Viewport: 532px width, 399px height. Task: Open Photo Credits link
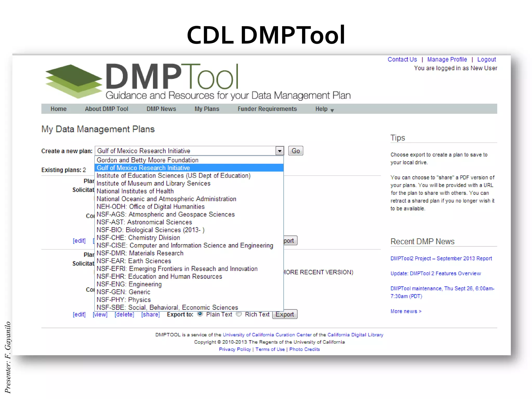(304, 349)
